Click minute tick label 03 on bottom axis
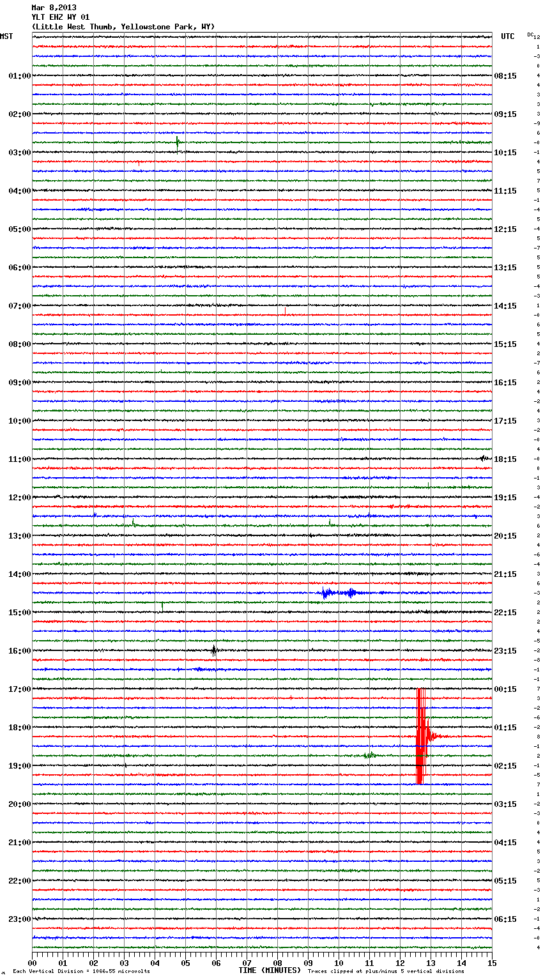 click(124, 963)
